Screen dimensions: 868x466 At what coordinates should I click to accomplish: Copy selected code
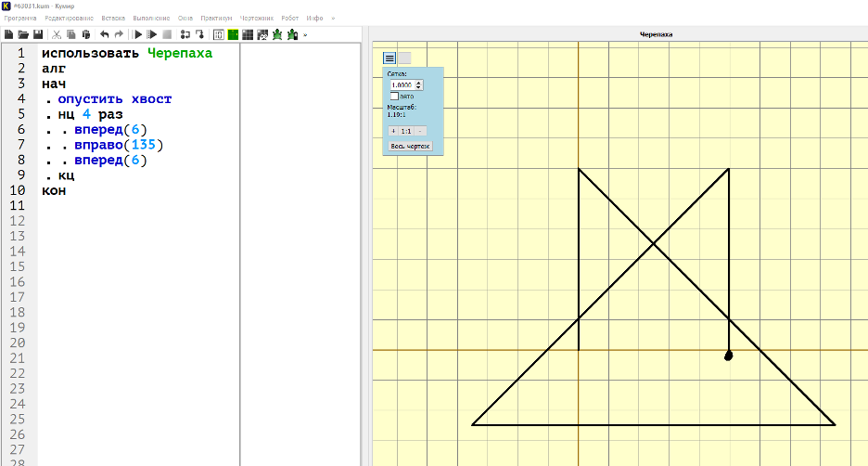click(70, 34)
